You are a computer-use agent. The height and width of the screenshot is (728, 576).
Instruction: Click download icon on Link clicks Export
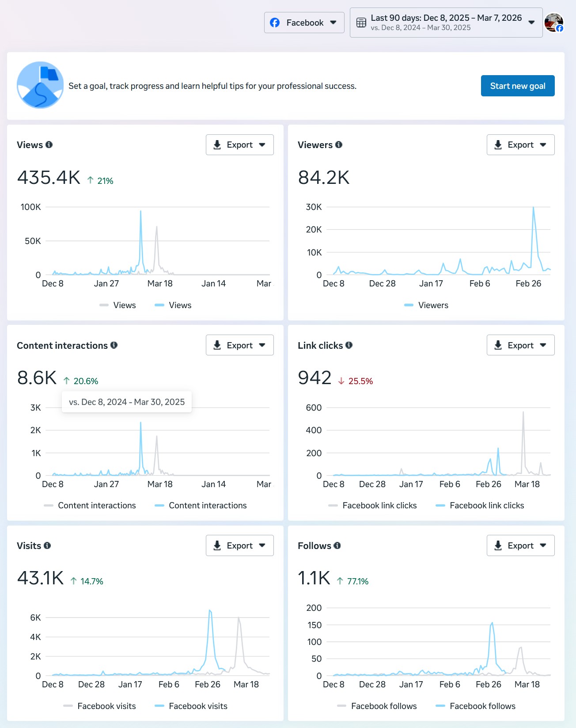pos(498,345)
